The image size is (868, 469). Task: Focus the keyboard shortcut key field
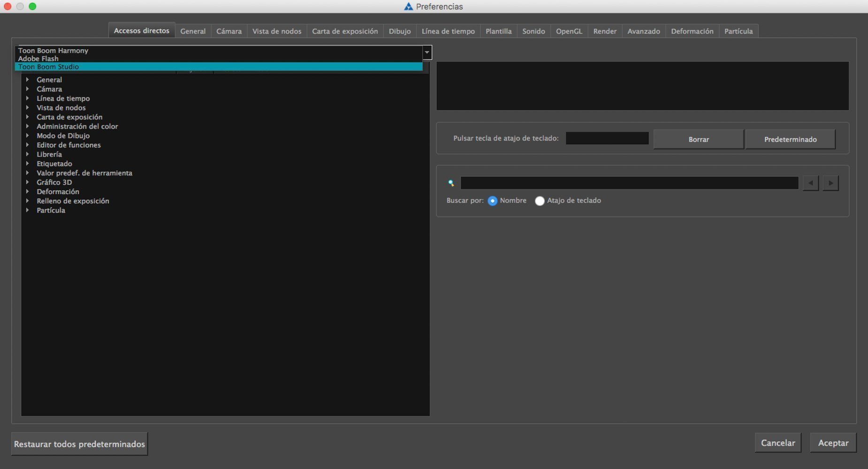point(607,138)
